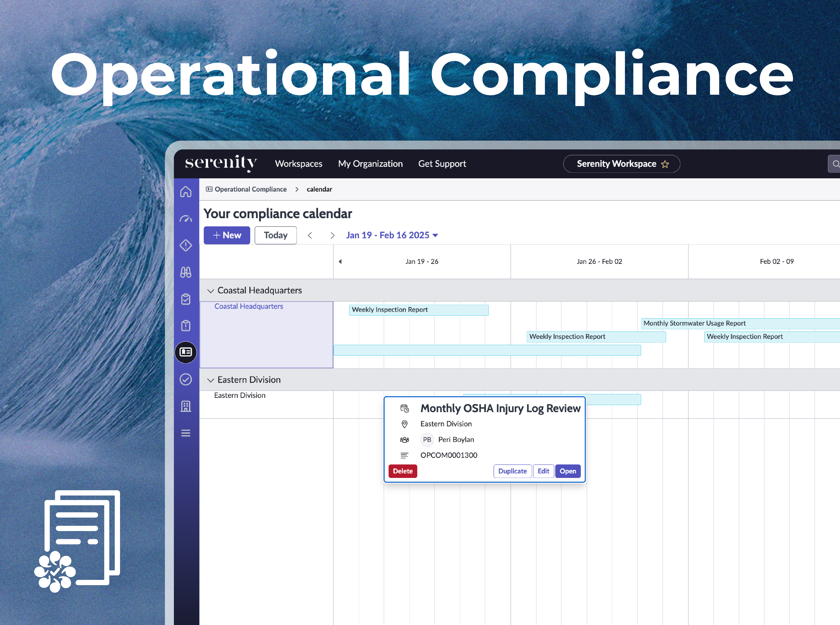Open the Jan 19 - Feb 16 2025 date dropdown
840x625 pixels.
coord(392,235)
